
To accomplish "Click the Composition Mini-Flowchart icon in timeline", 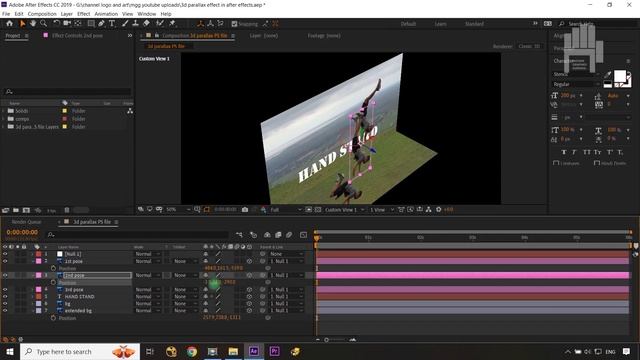I will click(239, 235).
